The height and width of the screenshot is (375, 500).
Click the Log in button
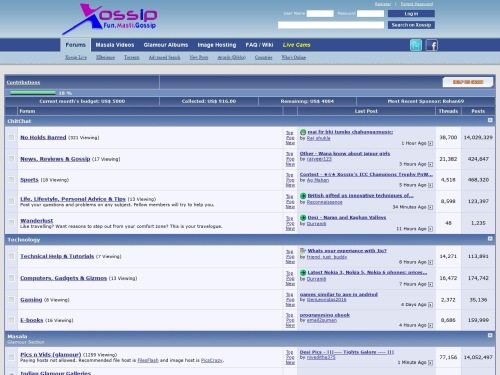click(411, 14)
